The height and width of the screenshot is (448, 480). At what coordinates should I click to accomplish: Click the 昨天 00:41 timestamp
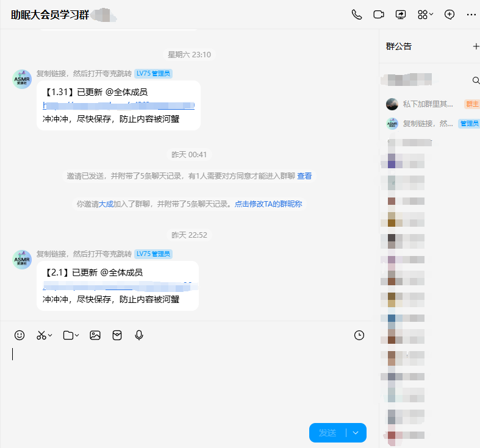[x=189, y=155]
